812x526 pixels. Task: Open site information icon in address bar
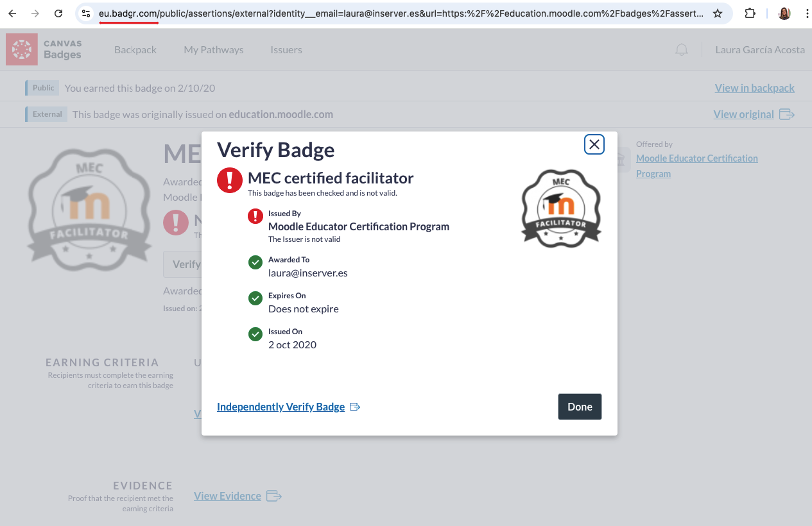(x=85, y=13)
